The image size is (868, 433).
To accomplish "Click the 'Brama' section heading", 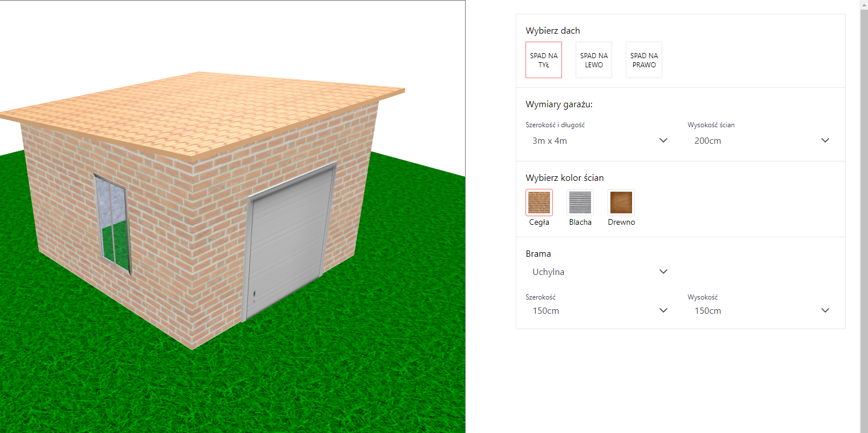I will pyautogui.click(x=538, y=254).
